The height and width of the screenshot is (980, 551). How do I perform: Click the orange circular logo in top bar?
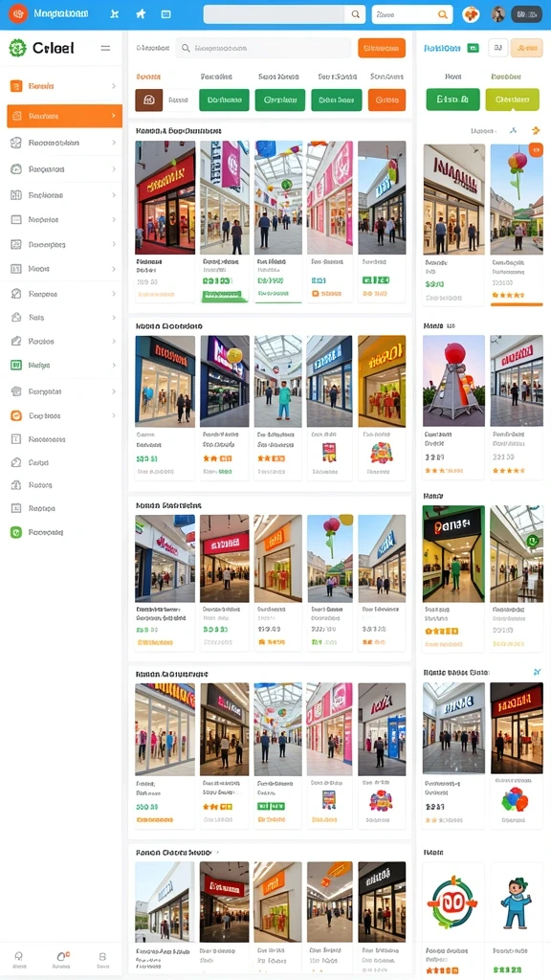[18, 13]
